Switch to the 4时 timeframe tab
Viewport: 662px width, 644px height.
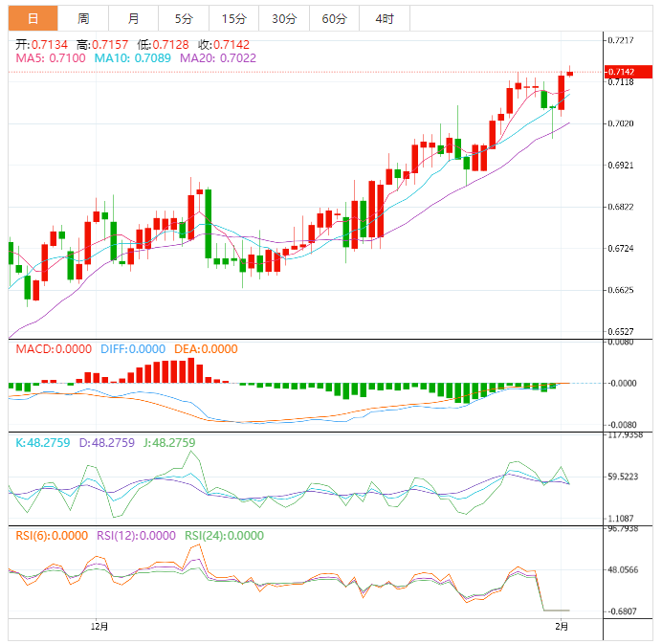385,18
